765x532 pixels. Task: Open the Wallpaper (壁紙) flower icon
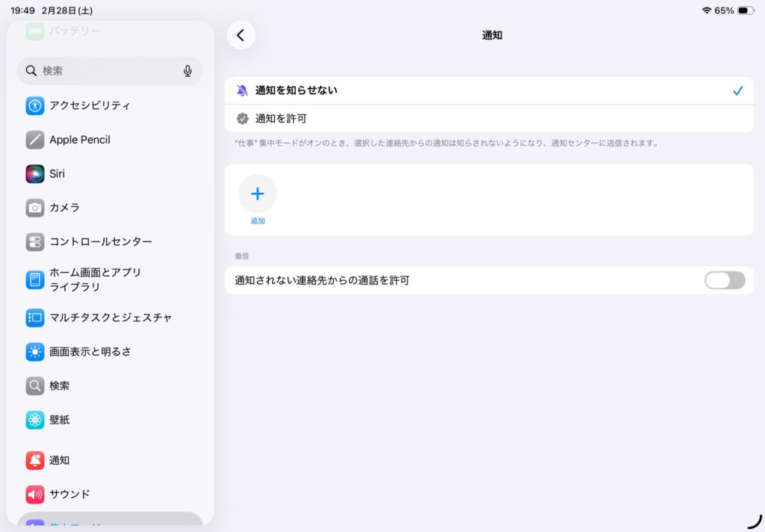pos(35,420)
